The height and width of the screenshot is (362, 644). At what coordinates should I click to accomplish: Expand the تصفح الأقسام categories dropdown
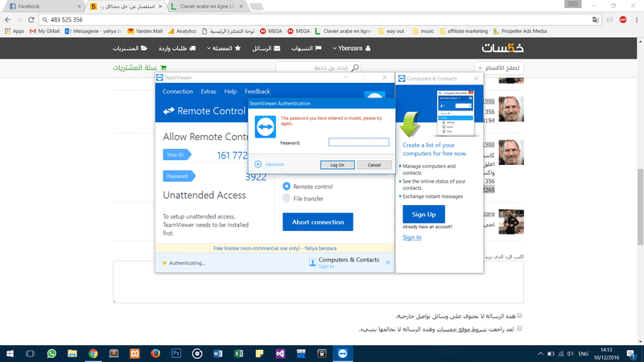498,68
